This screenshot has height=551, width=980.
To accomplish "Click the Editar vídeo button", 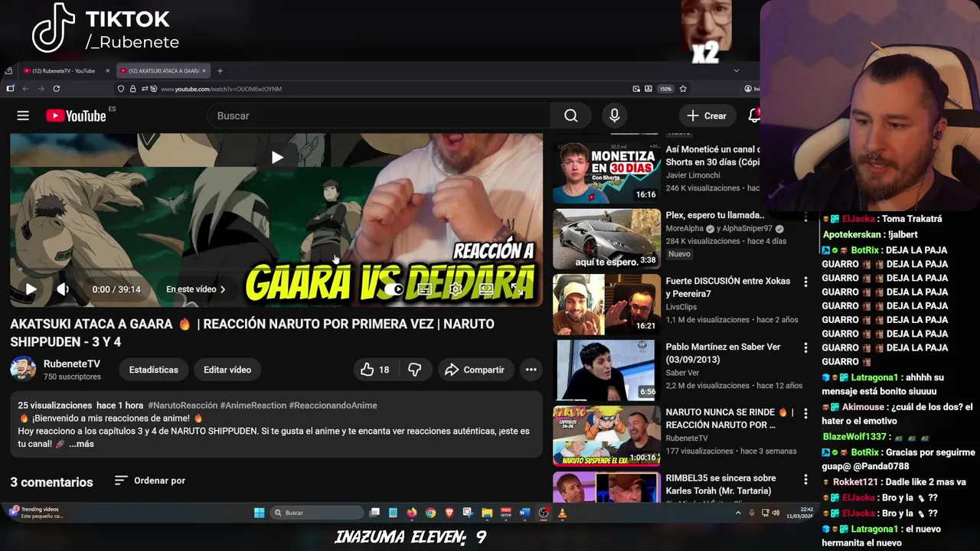I will click(x=227, y=370).
